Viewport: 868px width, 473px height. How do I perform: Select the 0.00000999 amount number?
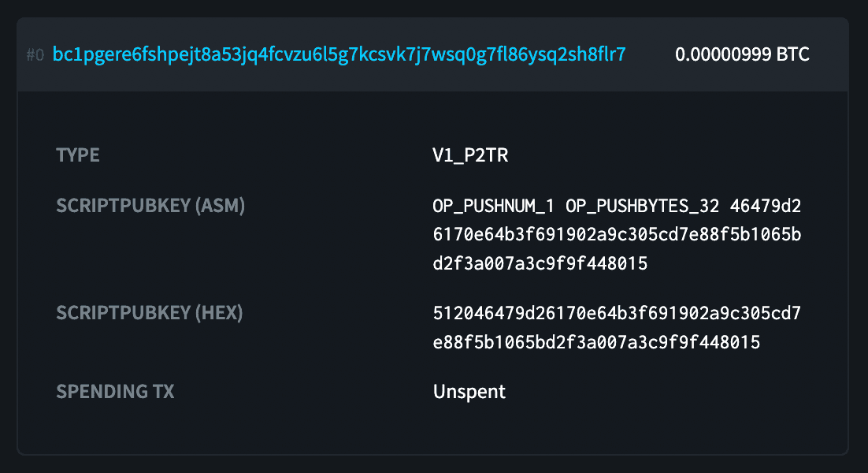point(723,54)
